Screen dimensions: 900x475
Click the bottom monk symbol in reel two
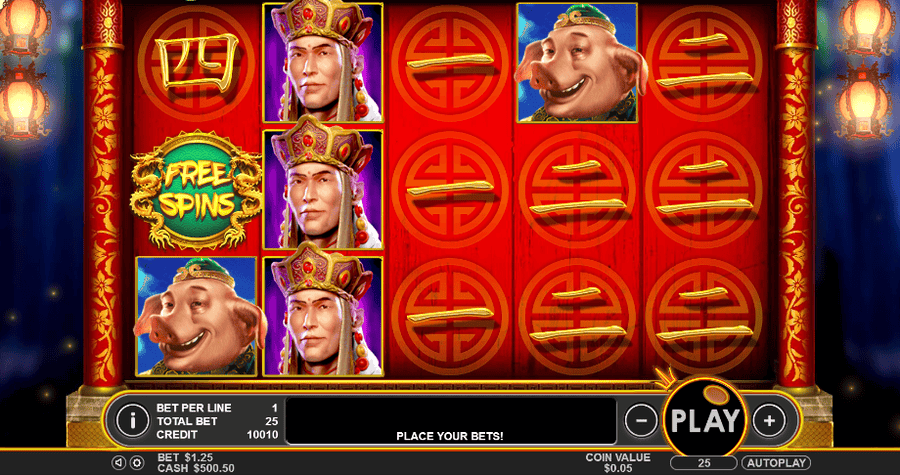[323, 316]
